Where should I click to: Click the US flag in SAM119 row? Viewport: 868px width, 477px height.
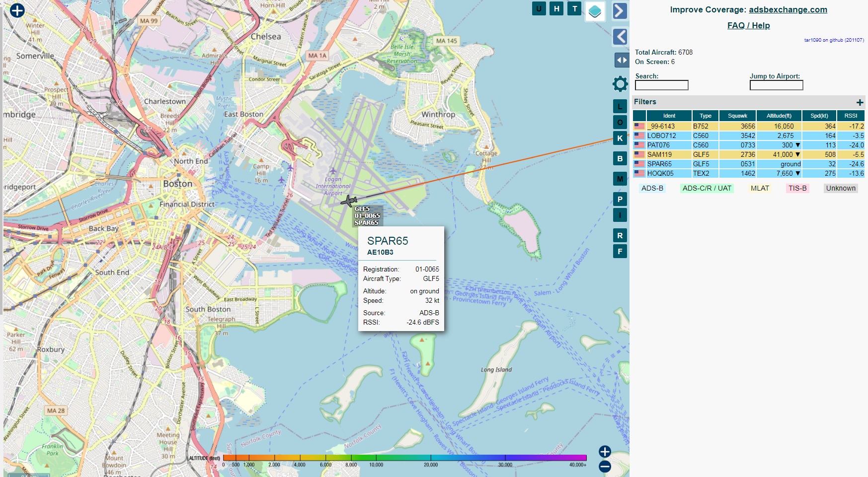click(x=639, y=154)
